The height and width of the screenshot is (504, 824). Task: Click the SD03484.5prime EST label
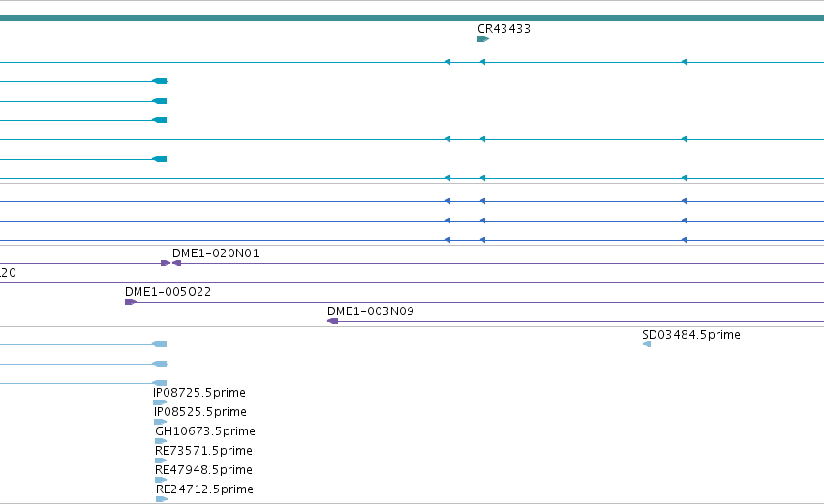pos(691,335)
